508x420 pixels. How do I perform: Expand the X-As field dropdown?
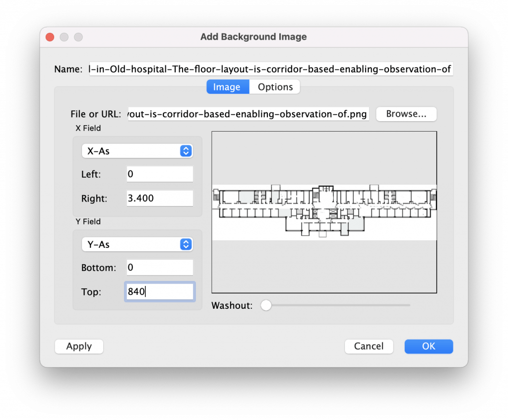tap(137, 151)
